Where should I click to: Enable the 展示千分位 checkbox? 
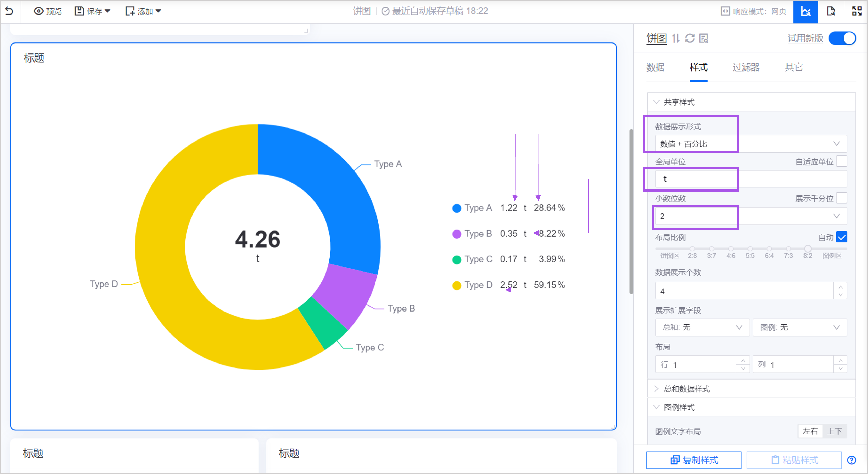point(842,198)
